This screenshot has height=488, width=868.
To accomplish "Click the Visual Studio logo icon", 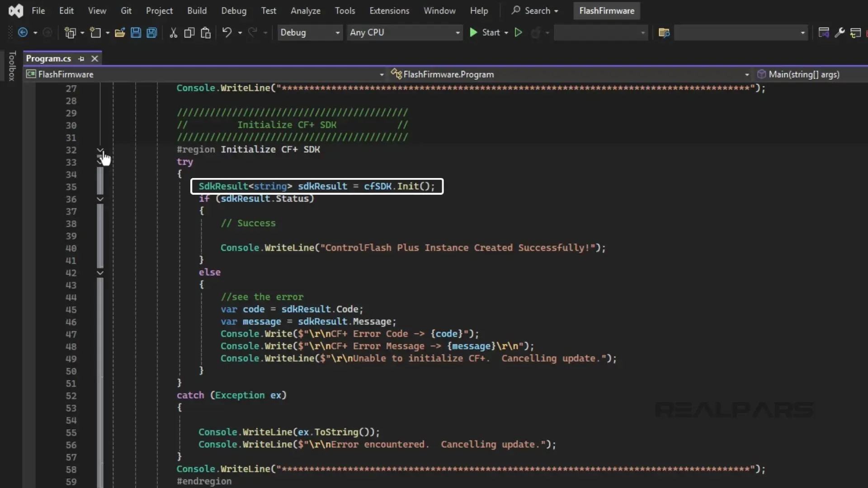I will [x=16, y=10].
